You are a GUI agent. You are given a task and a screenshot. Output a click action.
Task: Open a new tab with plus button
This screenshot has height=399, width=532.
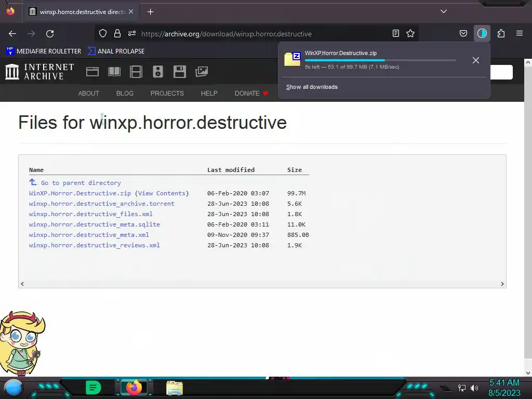tap(150, 12)
